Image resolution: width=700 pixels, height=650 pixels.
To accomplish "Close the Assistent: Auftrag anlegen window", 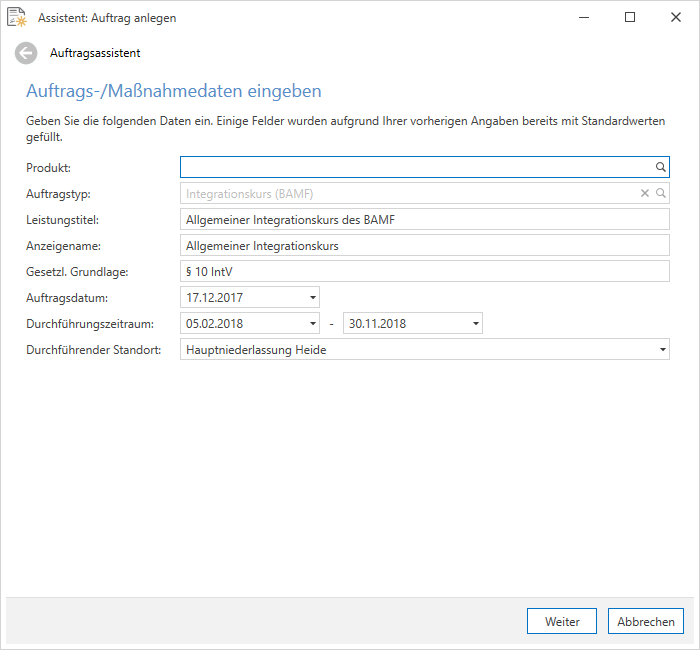I will [676, 17].
